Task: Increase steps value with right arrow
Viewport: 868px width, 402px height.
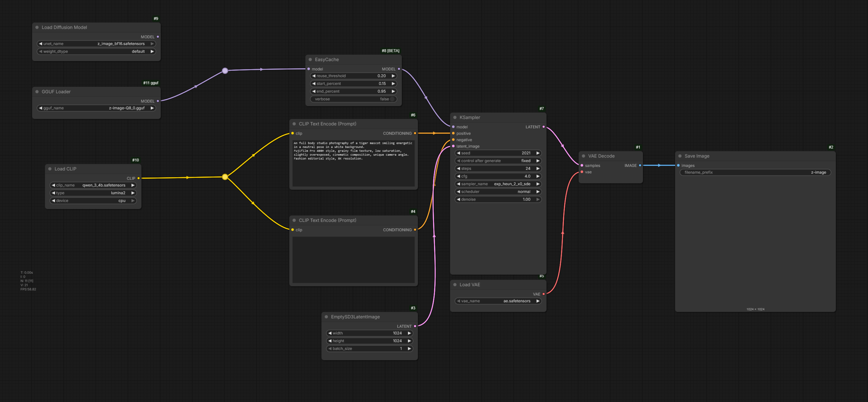Action: click(x=538, y=169)
